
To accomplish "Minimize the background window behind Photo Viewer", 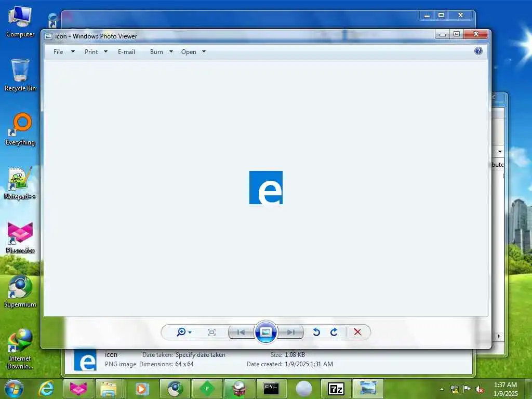I will (x=427, y=15).
